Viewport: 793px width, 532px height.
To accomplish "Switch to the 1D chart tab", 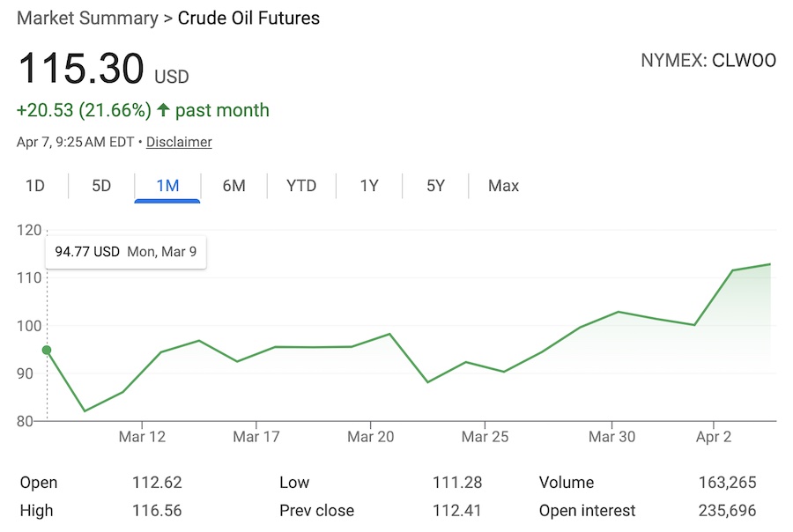I will pos(35,186).
